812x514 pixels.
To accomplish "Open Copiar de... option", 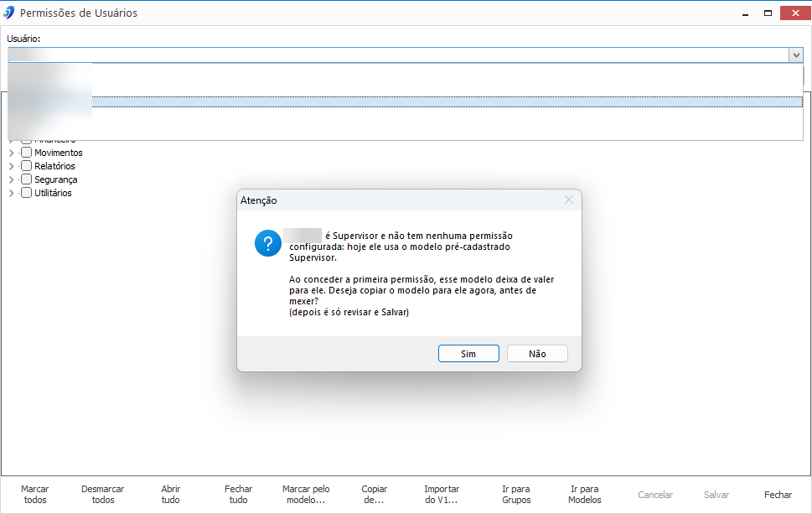I will click(374, 495).
